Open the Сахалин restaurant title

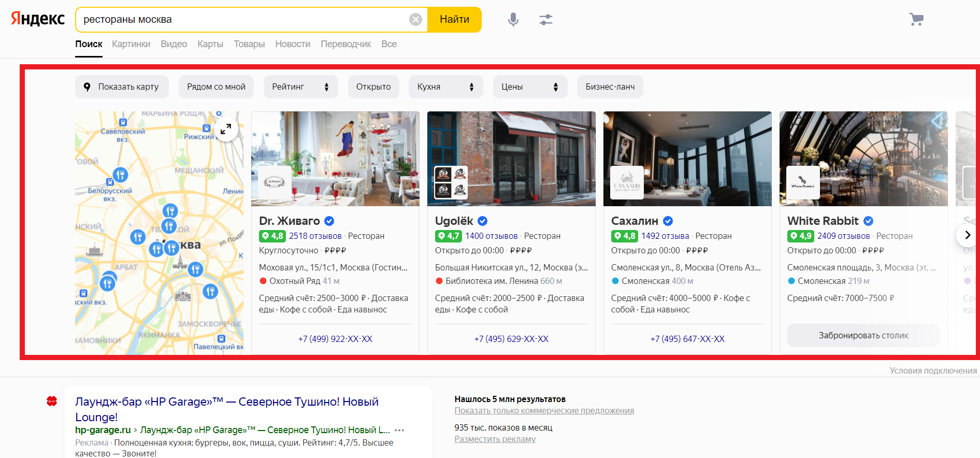pyautogui.click(x=635, y=221)
